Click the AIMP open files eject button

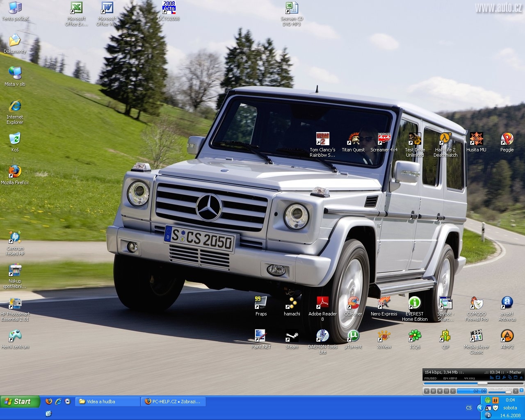[516, 391]
